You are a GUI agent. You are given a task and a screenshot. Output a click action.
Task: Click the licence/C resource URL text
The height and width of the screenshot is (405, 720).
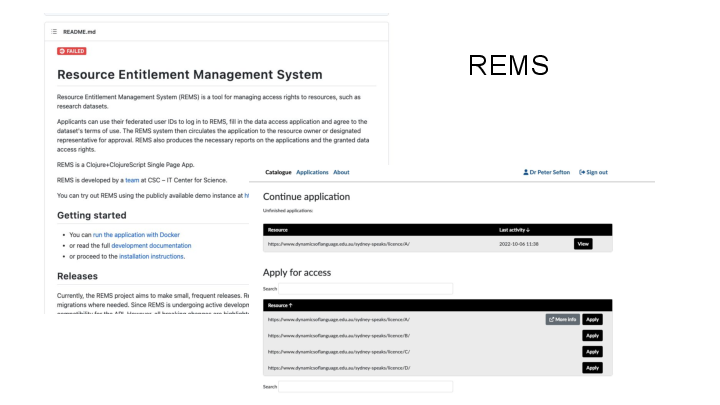pyautogui.click(x=339, y=352)
